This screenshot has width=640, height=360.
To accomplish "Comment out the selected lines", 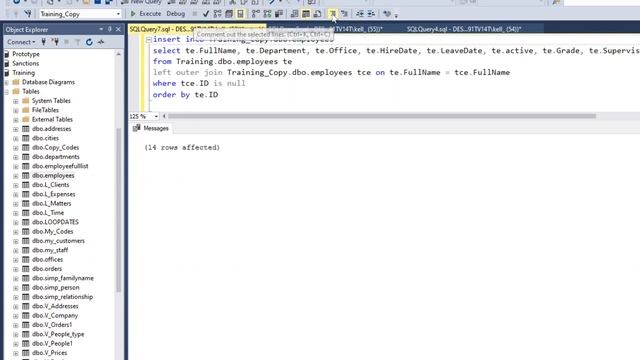I will (333, 14).
